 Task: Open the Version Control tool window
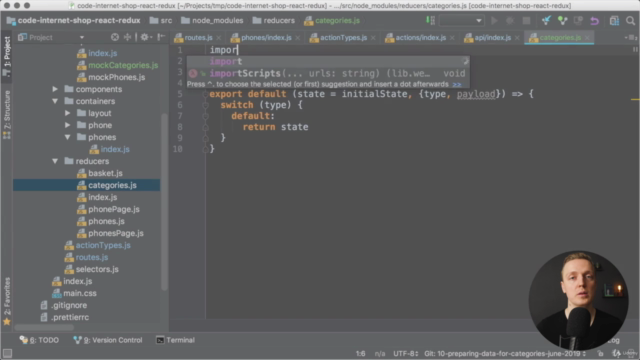pyautogui.click(x=108, y=340)
